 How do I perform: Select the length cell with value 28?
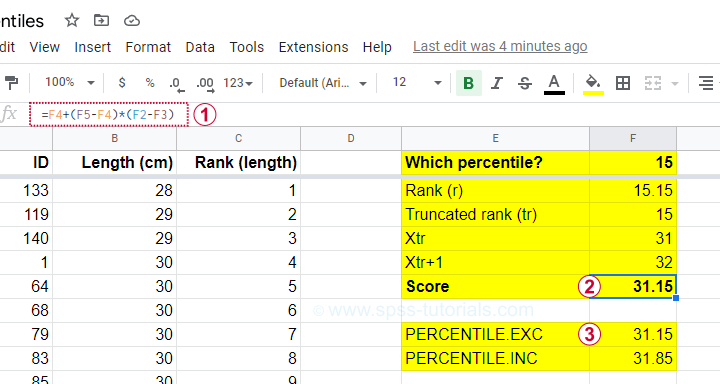point(114,191)
